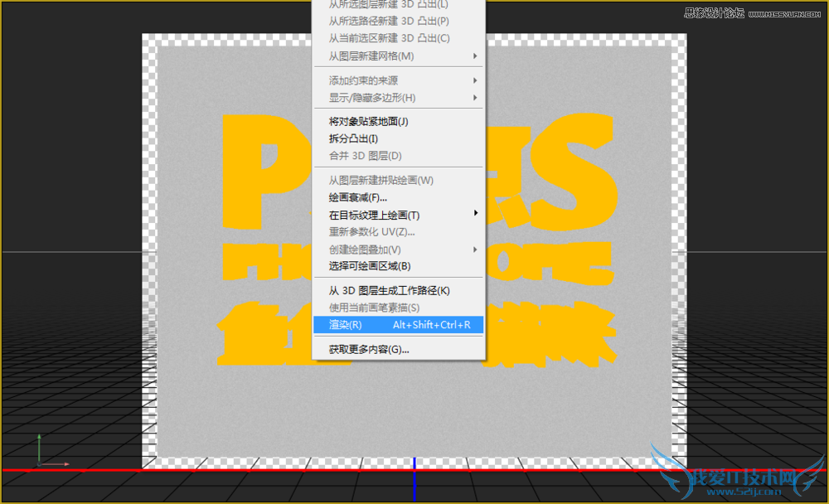Choose 合并 3D 图层(D) to merge 3D layers

tap(366, 155)
